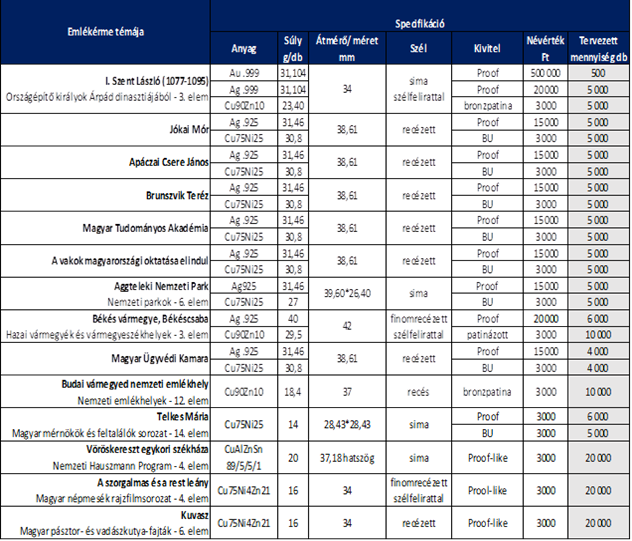This screenshot has height=541, width=632.
Task: Click the '18,4' weight cell
Action: pyautogui.click(x=293, y=392)
